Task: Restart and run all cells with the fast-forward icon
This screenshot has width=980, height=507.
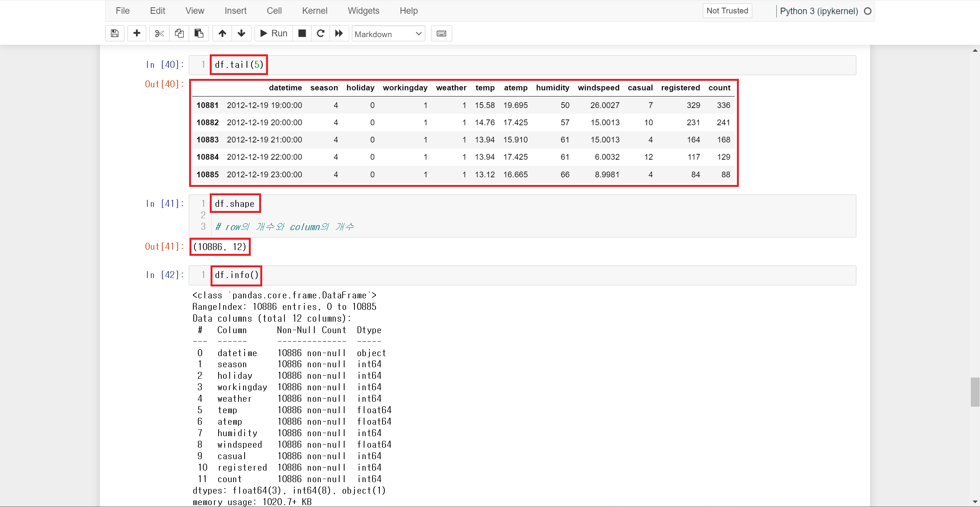Action: pos(339,33)
